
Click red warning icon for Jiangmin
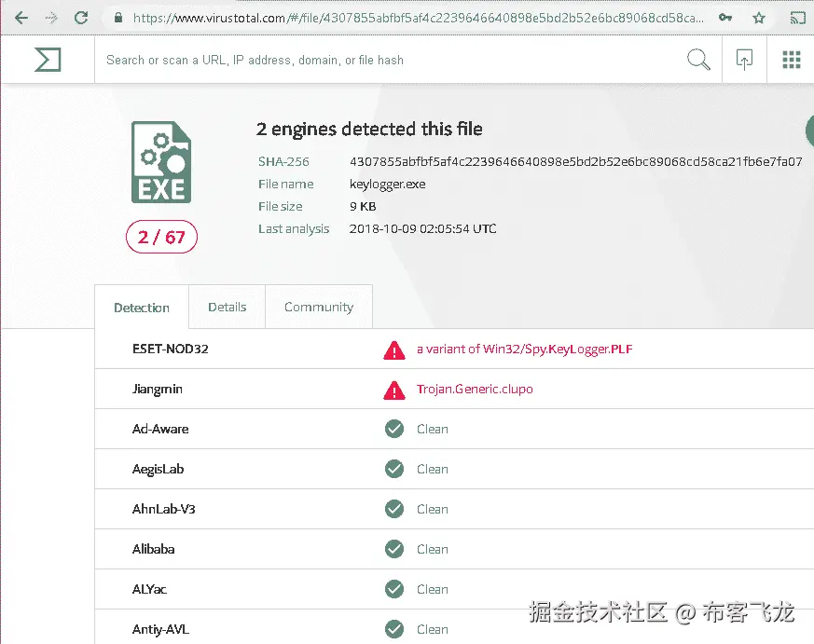coord(394,391)
